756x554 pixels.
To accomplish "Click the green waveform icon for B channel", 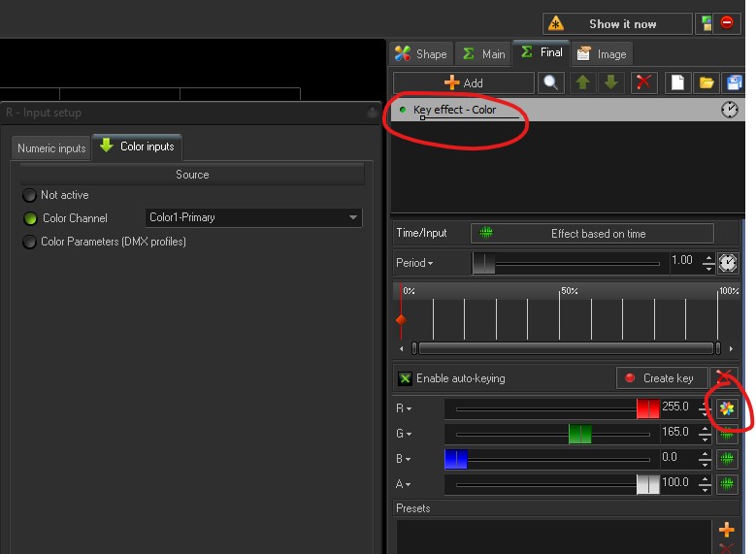I will [x=727, y=458].
